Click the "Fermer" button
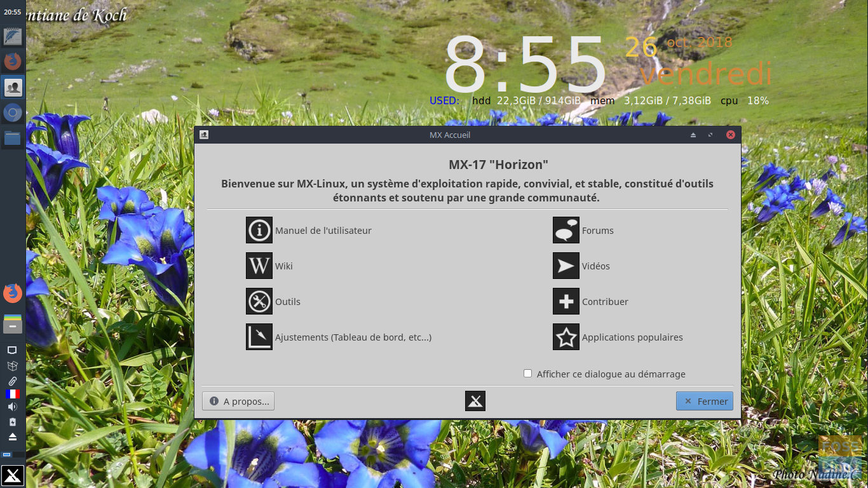The image size is (868, 488). 704,401
